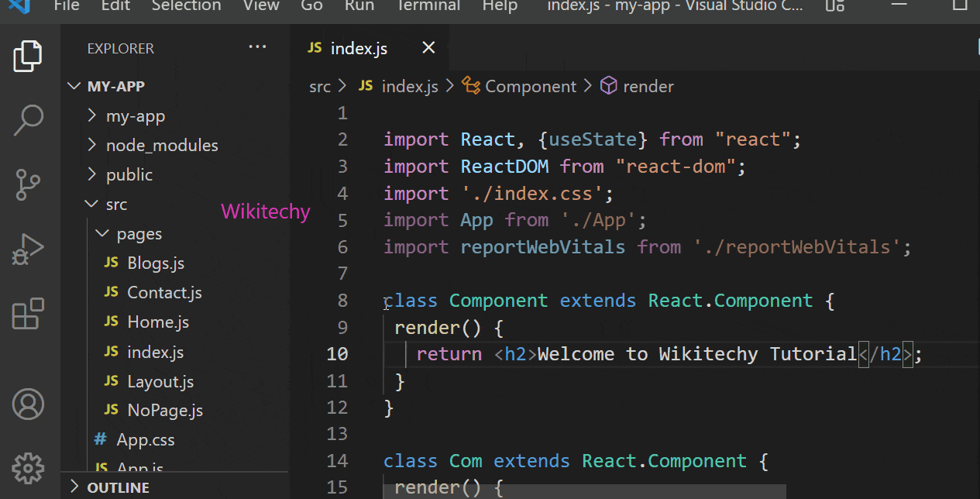Expand the public folder
This screenshot has height=499, width=980.
pos(129,174)
